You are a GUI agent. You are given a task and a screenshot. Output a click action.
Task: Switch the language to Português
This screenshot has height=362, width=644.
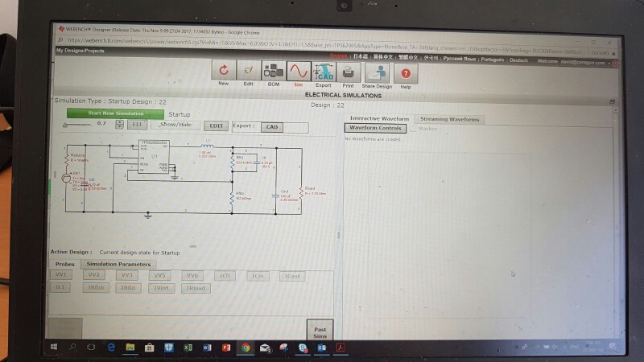[x=493, y=60]
